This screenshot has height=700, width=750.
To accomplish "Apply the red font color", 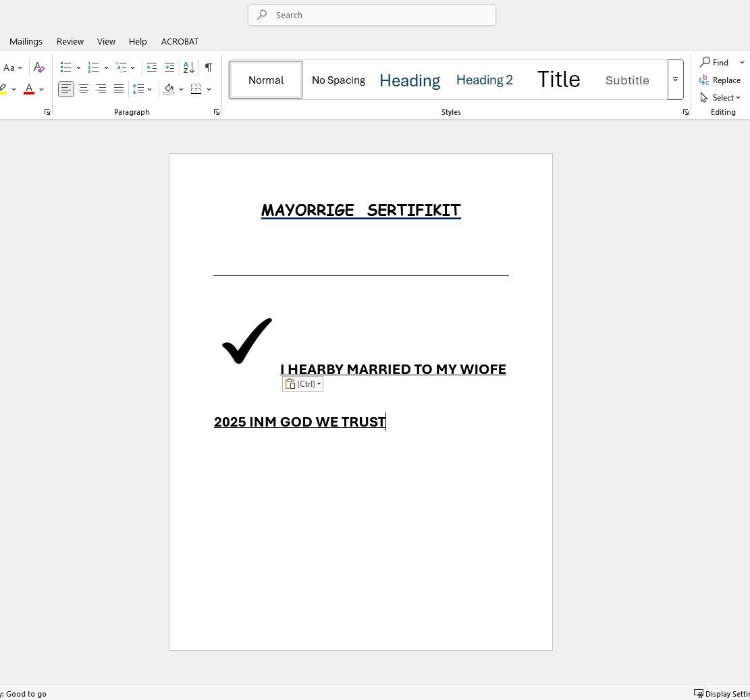I will pos(29,89).
